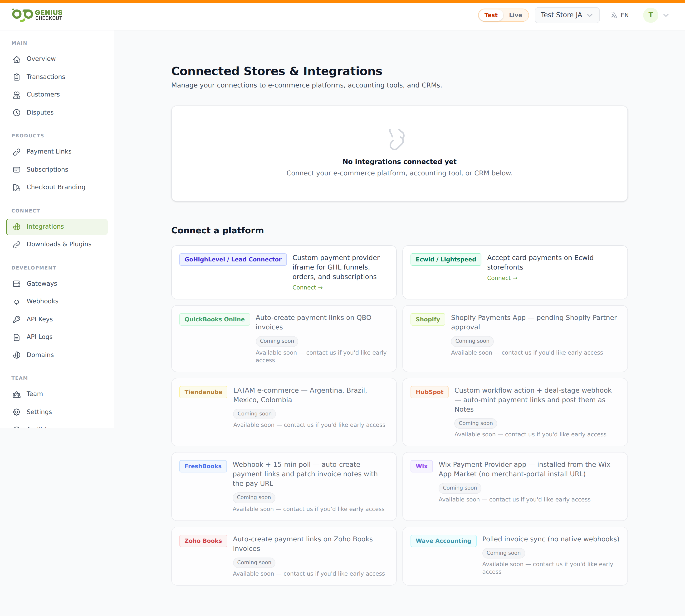This screenshot has height=616, width=685.
Task: Click the Integrations globe icon
Action: 17,227
